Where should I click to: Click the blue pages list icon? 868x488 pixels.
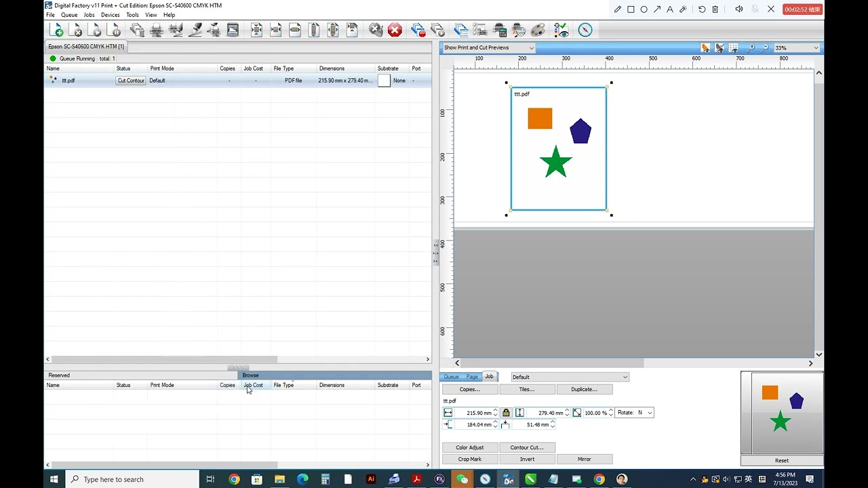point(461,30)
